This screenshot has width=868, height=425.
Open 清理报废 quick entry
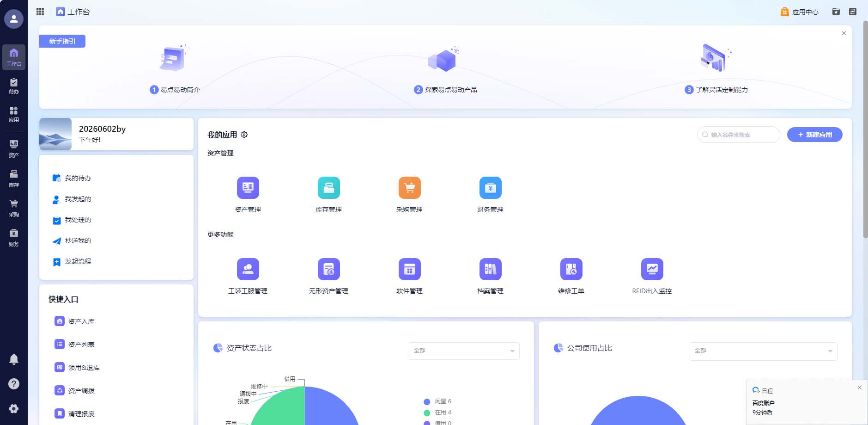pyautogui.click(x=75, y=414)
